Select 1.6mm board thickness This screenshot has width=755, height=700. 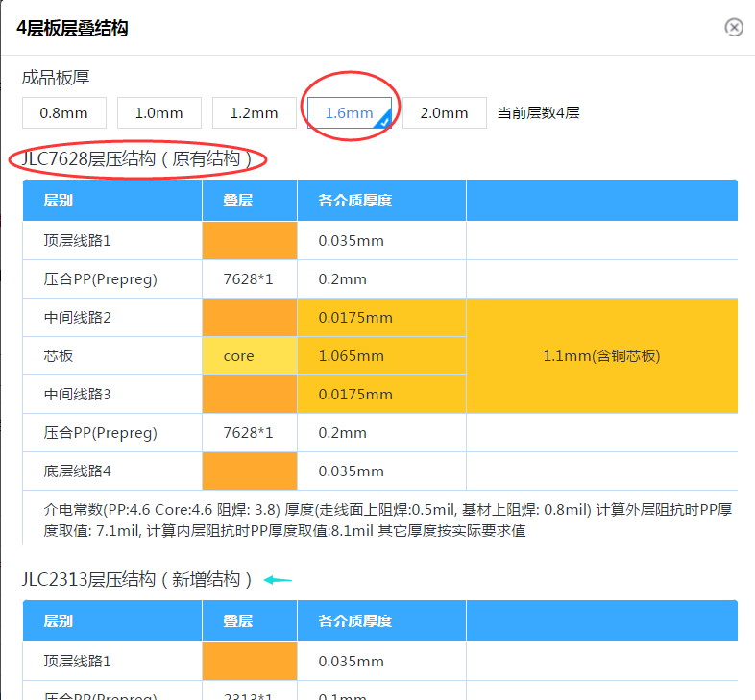point(350,113)
